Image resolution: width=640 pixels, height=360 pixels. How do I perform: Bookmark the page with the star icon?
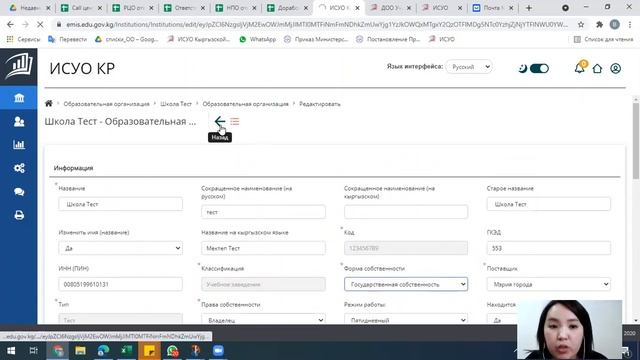click(581, 24)
